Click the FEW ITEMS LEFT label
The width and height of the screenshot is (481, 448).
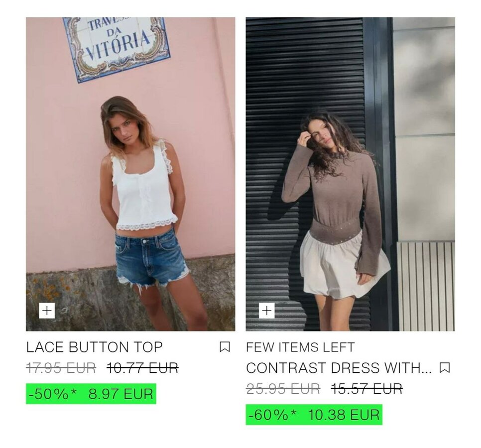point(300,347)
